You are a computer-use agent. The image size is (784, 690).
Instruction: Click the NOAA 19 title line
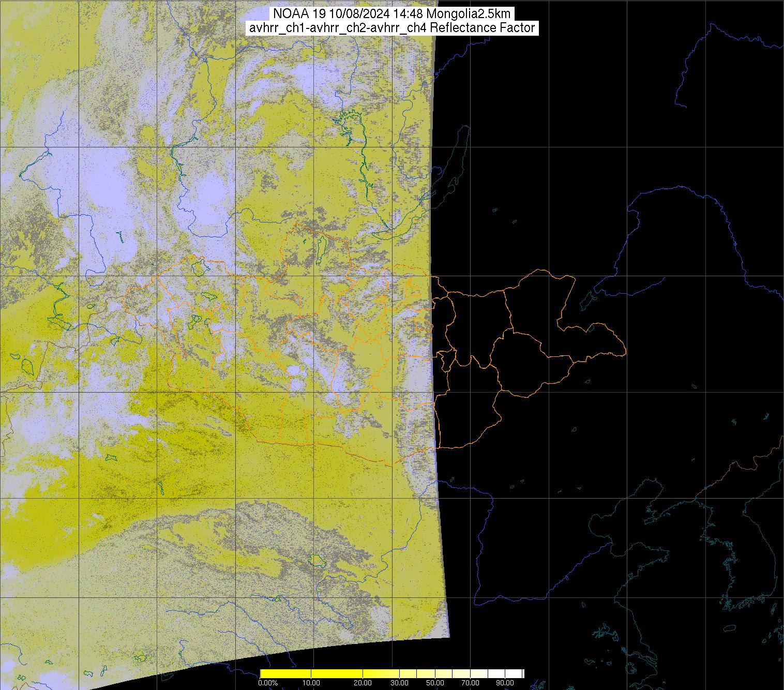click(x=391, y=14)
